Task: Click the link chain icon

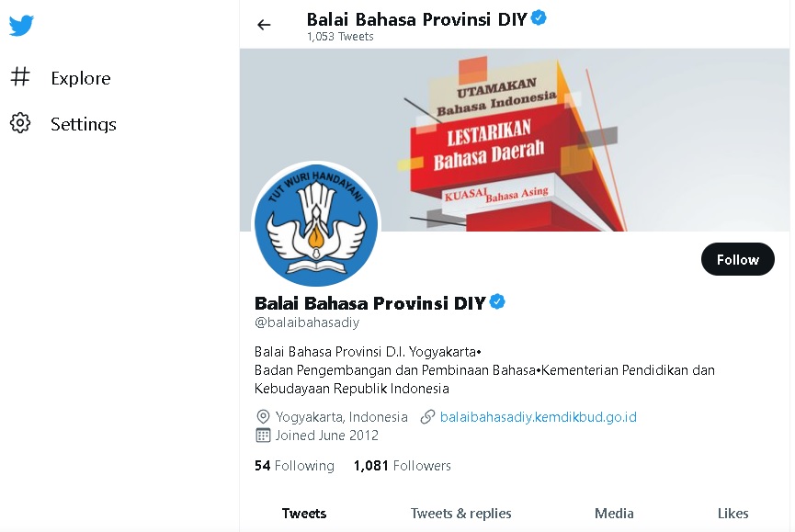Action: coord(427,417)
